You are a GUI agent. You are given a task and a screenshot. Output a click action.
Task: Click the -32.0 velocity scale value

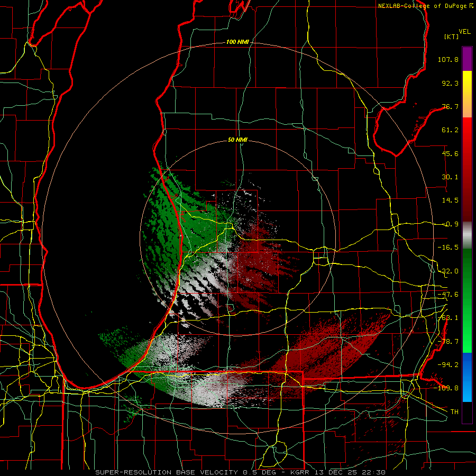448,271
